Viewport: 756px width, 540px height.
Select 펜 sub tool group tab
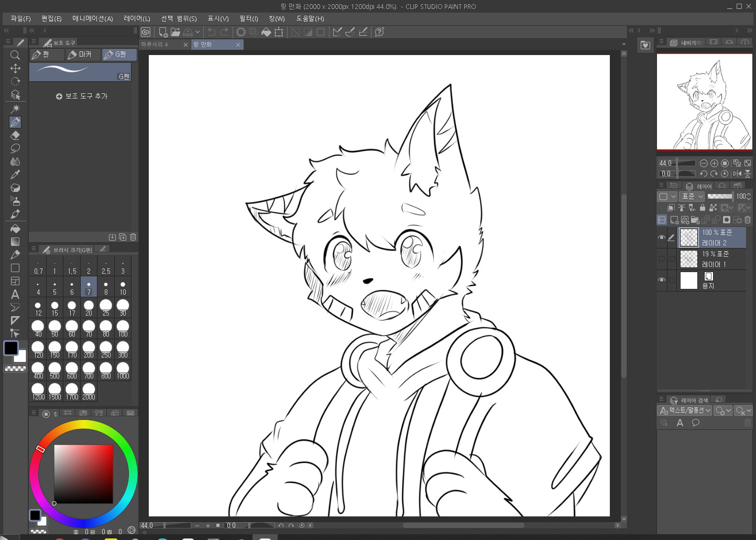pyautogui.click(x=47, y=55)
